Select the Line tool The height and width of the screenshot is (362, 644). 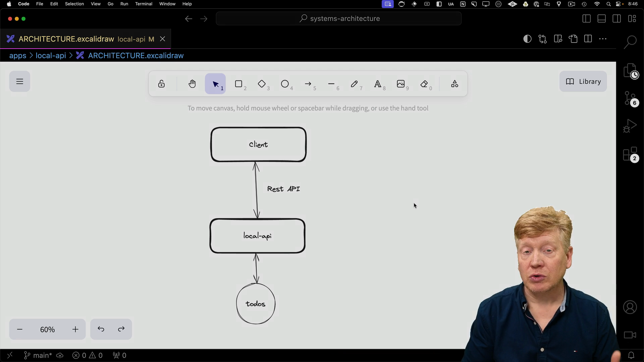(331, 84)
